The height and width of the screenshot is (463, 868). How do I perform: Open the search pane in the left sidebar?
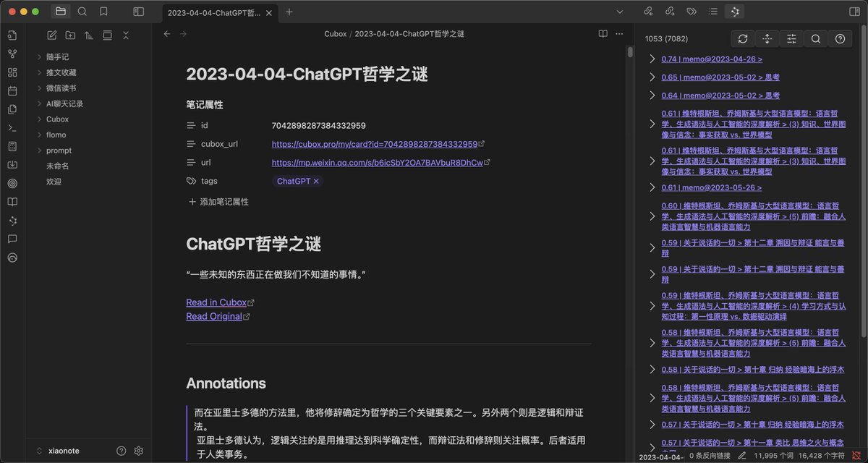pos(82,12)
